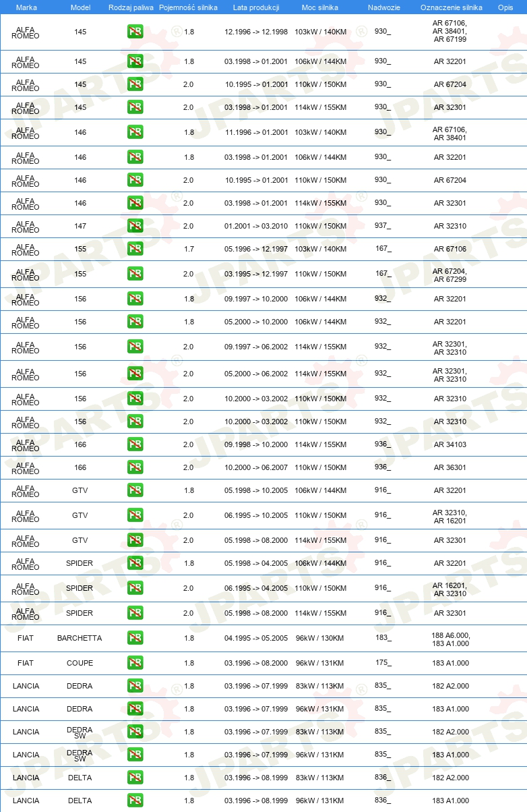The image size is (527, 812).
Task: Click the 'Model' column header
Action: [80, 7]
